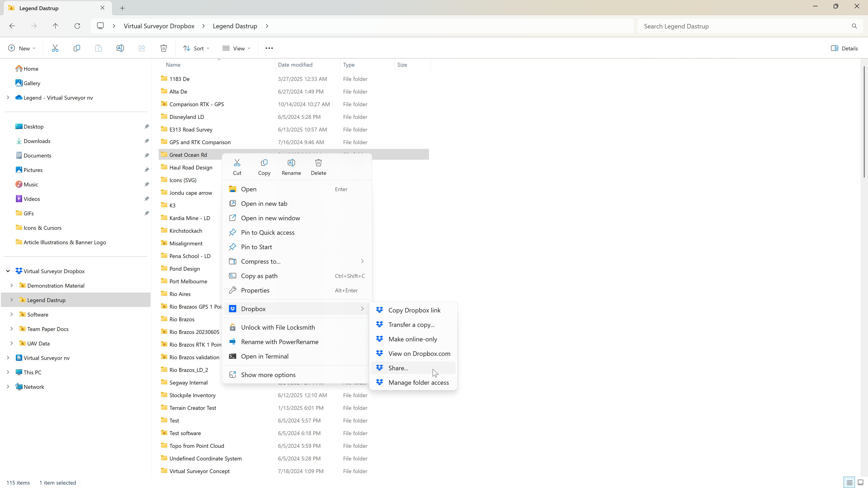Open the Sort dropdown
The height and width of the screenshot is (488, 868).
point(196,48)
